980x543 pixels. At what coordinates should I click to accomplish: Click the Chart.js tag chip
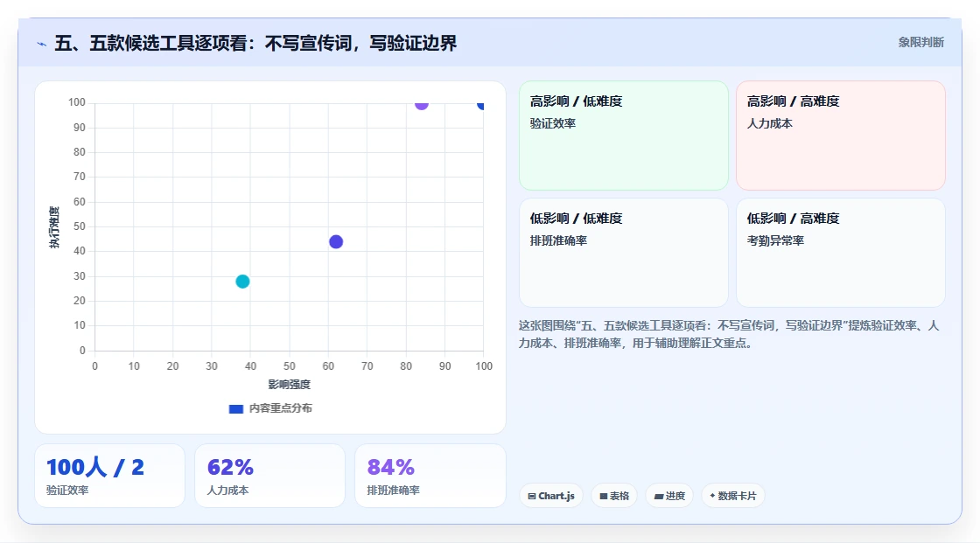(551, 496)
